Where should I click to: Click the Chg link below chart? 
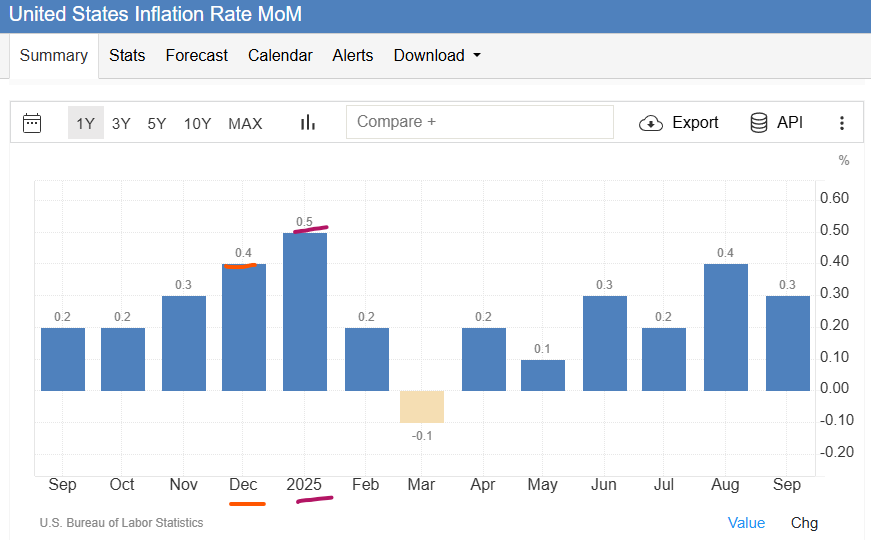click(804, 523)
